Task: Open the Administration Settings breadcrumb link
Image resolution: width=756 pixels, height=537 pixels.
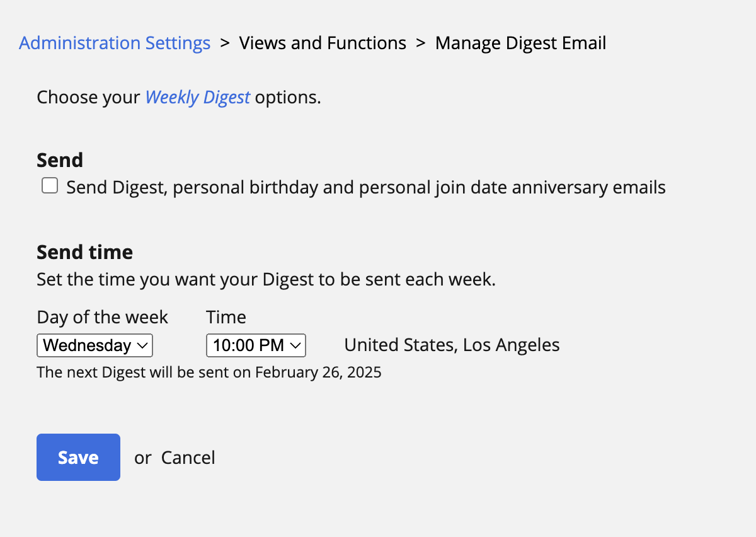Action: [x=115, y=43]
